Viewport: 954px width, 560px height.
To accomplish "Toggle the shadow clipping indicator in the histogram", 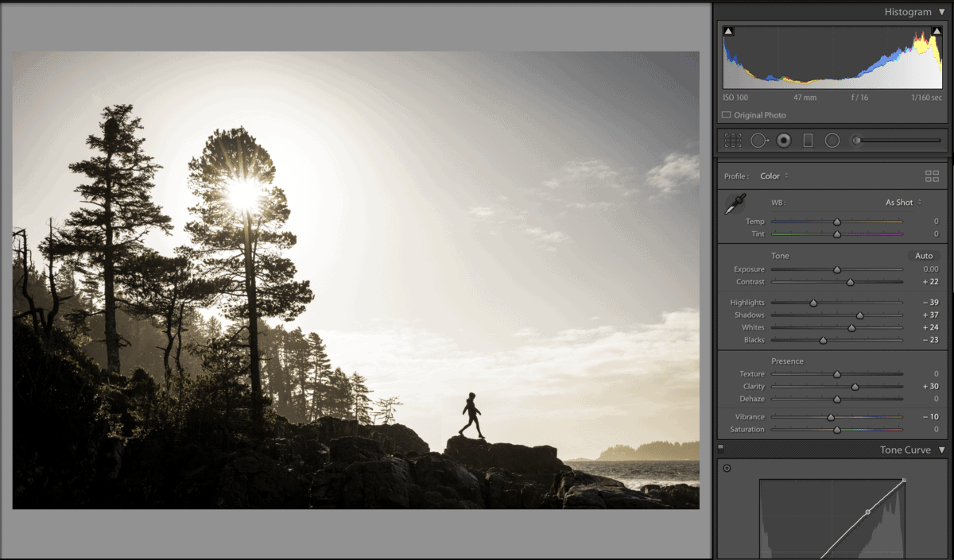I will point(729,32).
